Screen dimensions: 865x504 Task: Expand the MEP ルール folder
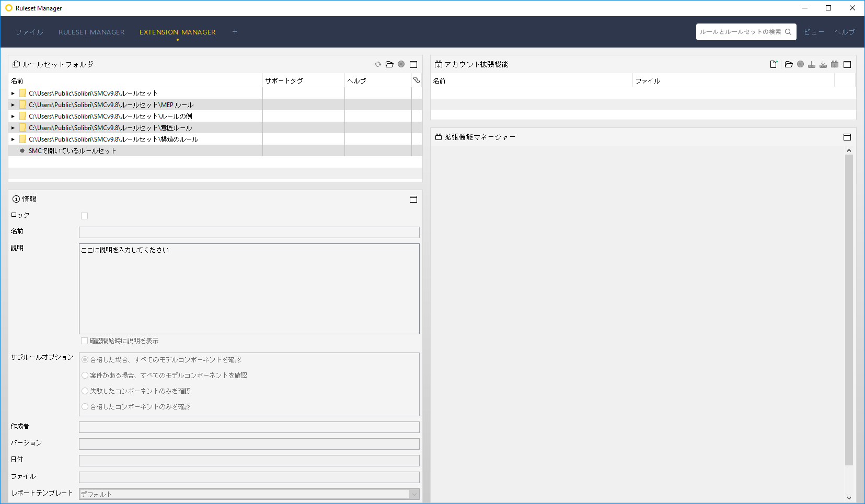pyautogui.click(x=13, y=105)
